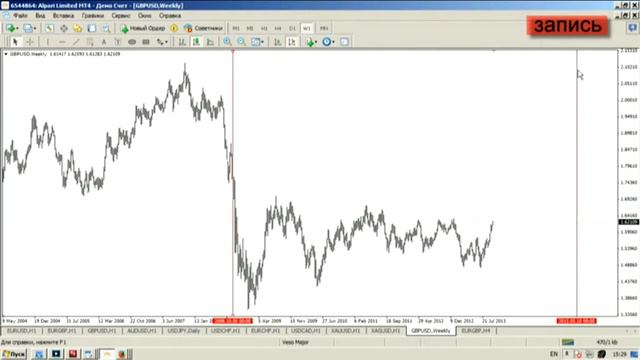Screen dimensions: 640x360
Task: Click the 1.62109 current price label
Action: click(629, 222)
